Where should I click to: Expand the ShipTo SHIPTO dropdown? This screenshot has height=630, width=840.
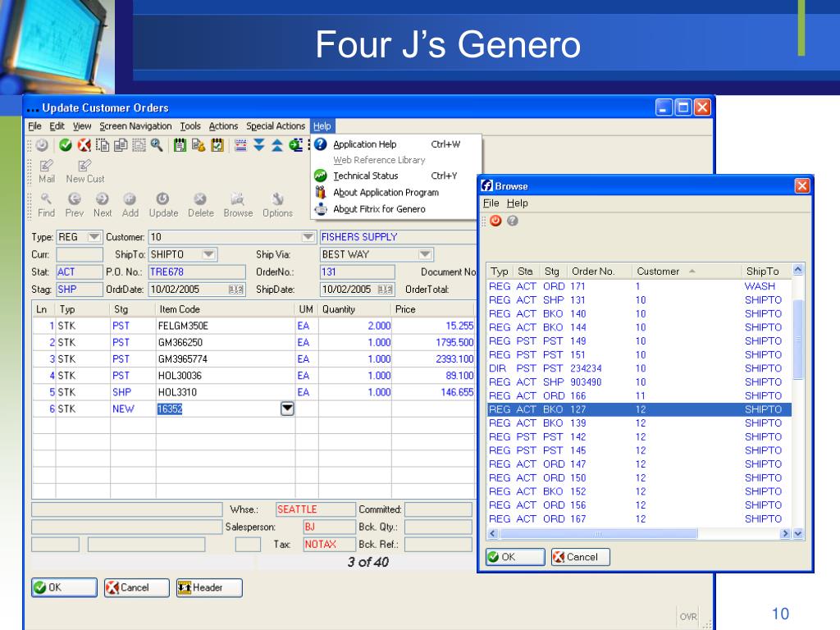[209, 254]
